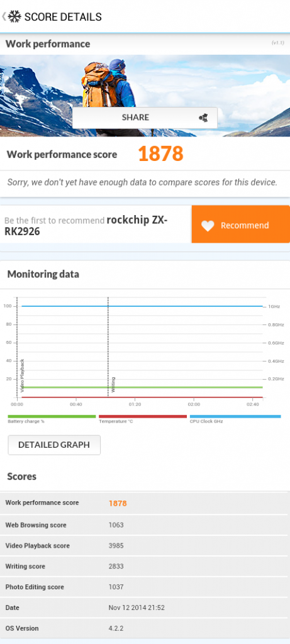
Task: Click the large orange 1878 score
Action: coord(160,154)
